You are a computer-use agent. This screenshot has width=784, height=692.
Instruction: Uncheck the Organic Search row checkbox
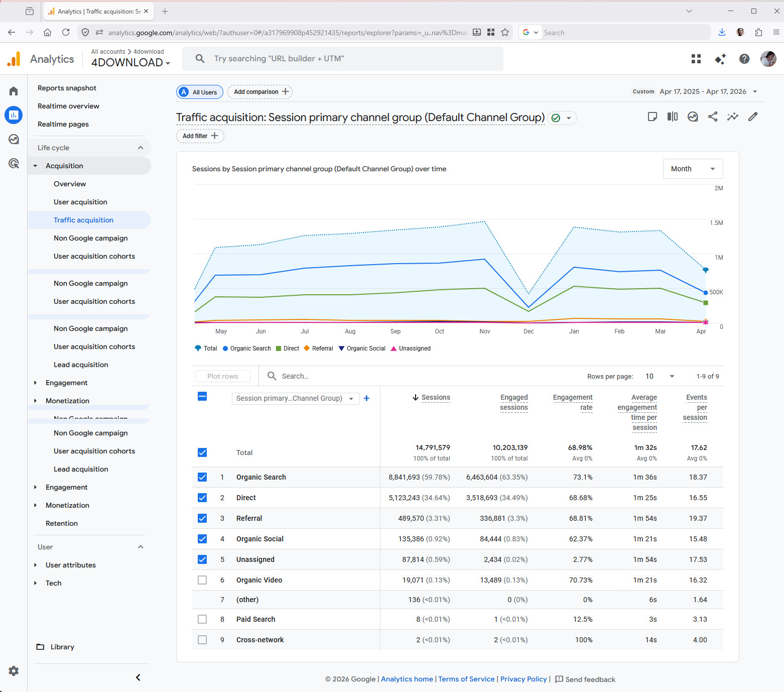coord(202,477)
